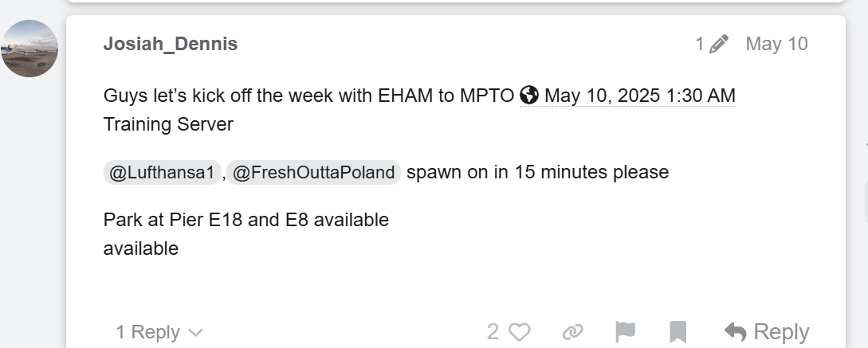Click the timeline scrollbar at right edge
Screen dimensions: 868x348
[865, 202]
